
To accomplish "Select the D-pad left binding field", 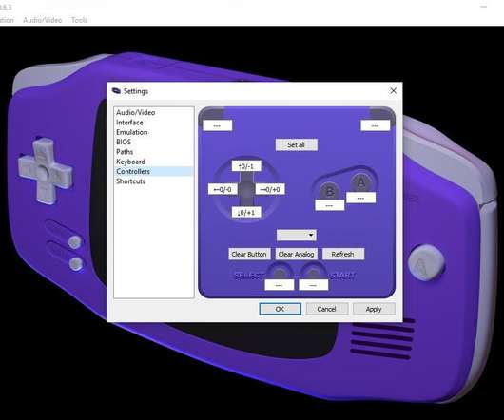I will coord(223,189).
